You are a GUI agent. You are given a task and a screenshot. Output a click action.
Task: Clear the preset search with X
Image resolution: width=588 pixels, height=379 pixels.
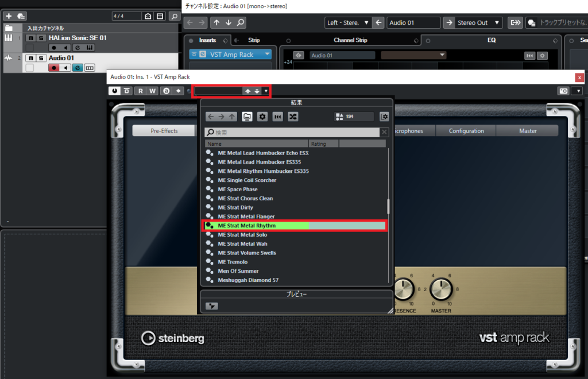384,132
